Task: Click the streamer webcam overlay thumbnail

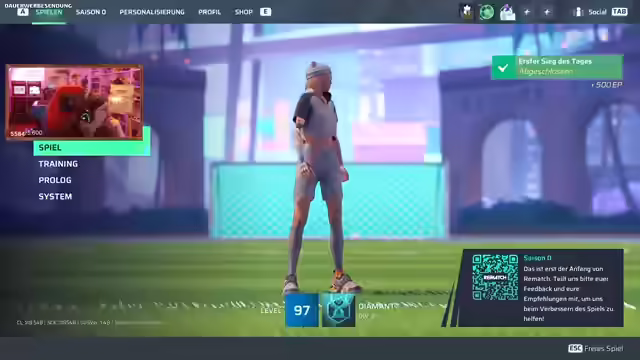Action: pos(75,102)
